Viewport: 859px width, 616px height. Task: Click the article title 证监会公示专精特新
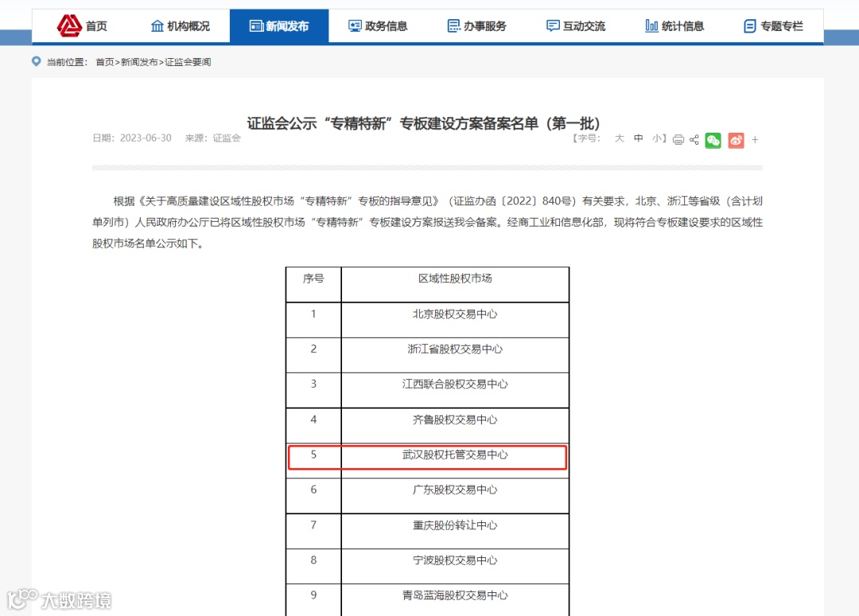coord(423,123)
